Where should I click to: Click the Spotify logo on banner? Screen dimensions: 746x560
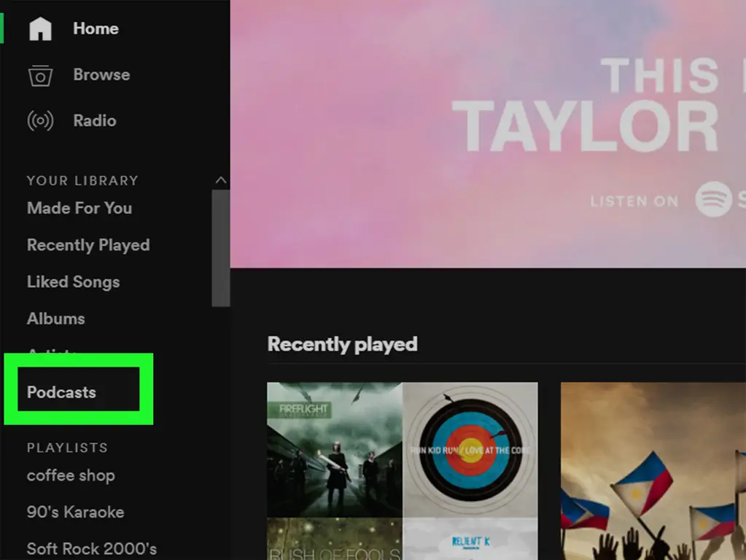(x=714, y=199)
